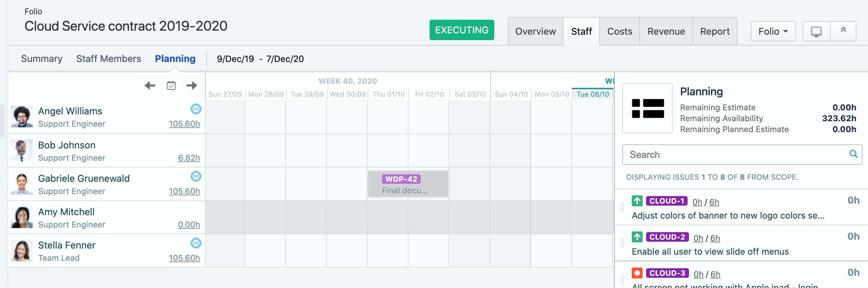
Task: Open the Folio dropdown menu
Action: pos(773,31)
